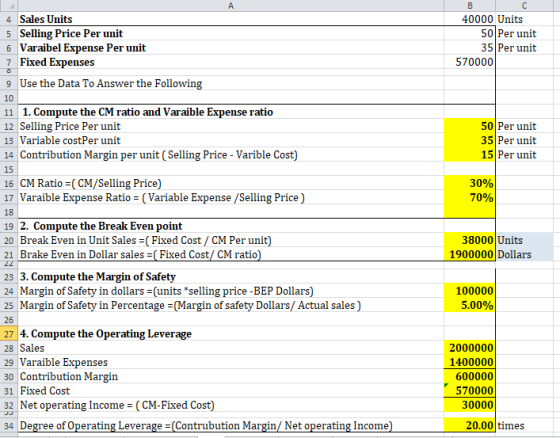Screen dimensions: 560x438
Task: Click the 'times' cell in row 34
Action: click(x=524, y=426)
